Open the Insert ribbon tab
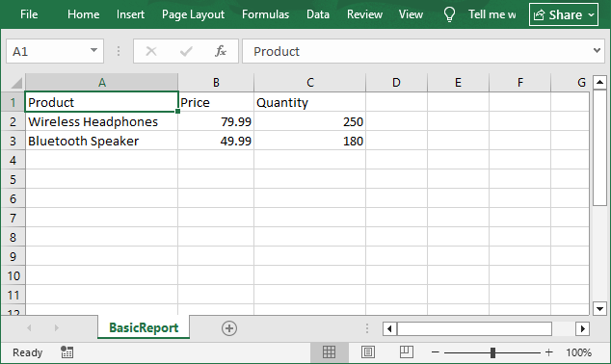611x364 pixels. [130, 14]
